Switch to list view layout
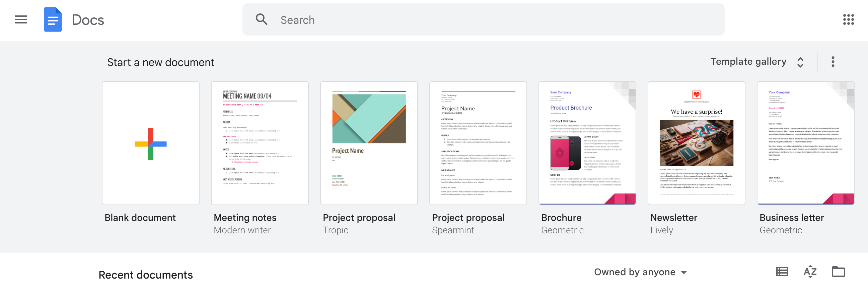868x293 pixels. pyautogui.click(x=782, y=272)
